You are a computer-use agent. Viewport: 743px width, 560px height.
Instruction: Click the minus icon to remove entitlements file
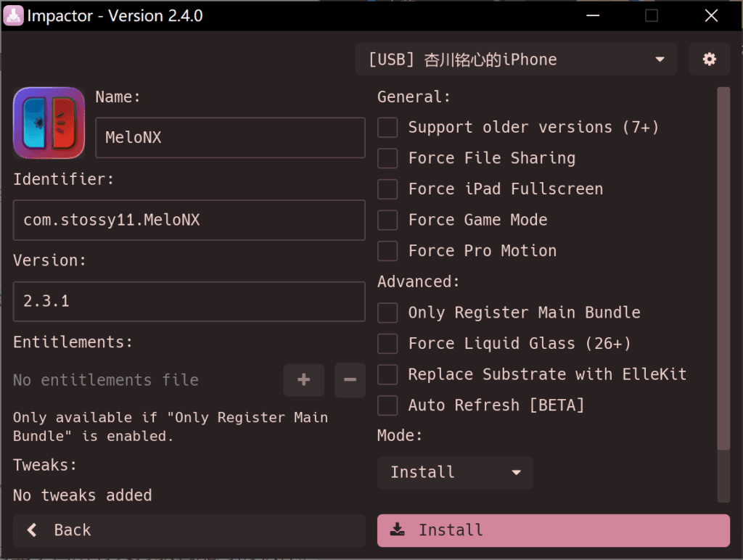(x=350, y=380)
